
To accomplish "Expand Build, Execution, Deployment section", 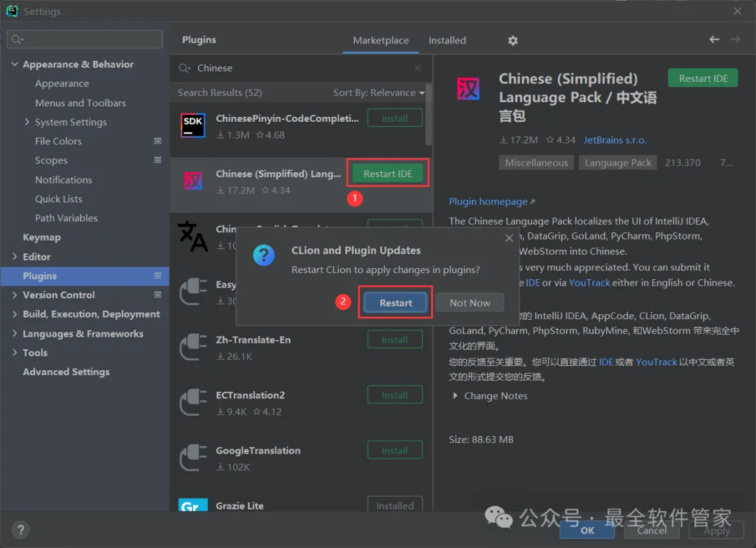I will (15, 314).
